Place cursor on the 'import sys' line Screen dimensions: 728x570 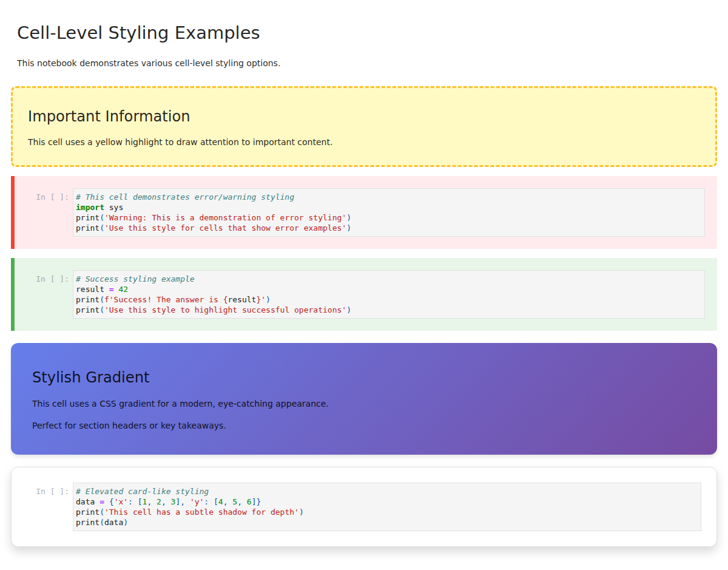point(99,208)
